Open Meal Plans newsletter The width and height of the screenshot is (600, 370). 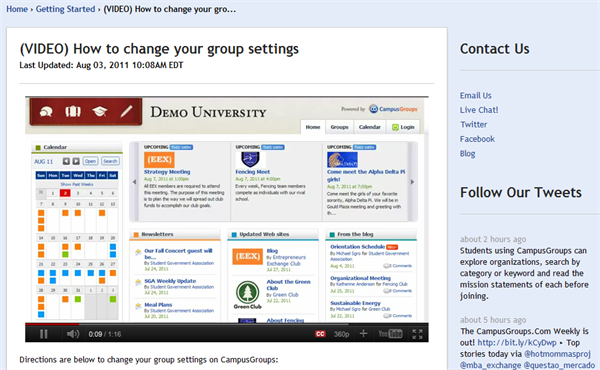click(158, 305)
